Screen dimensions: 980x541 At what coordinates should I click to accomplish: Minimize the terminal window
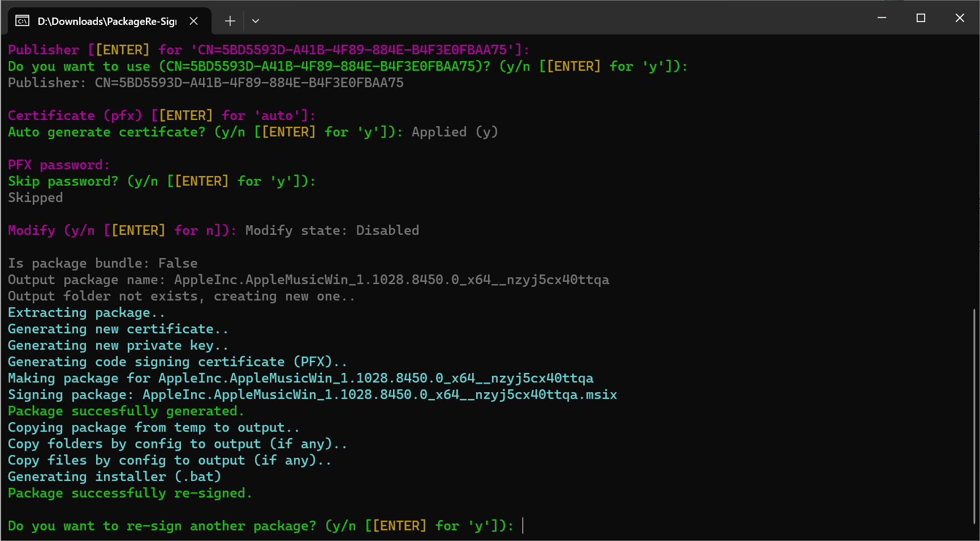(x=882, y=18)
